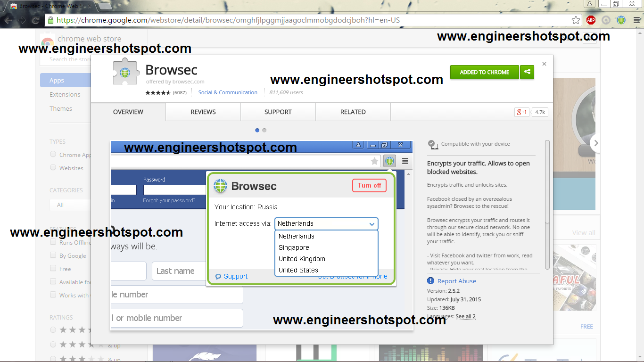644x362 pixels.
Task: Select the first carousel dot in the dialog
Action: click(257, 130)
